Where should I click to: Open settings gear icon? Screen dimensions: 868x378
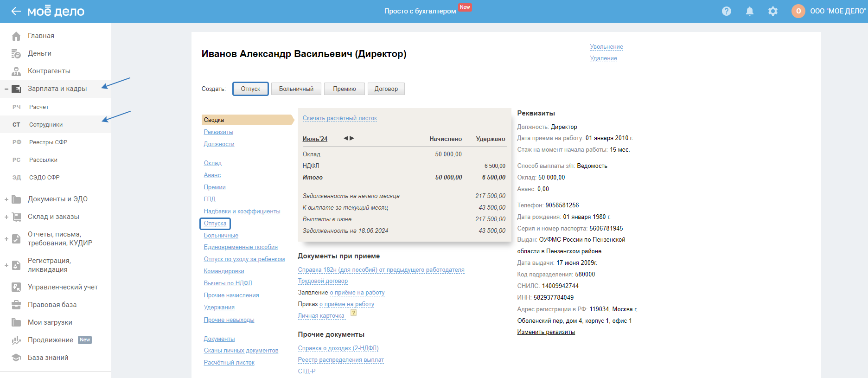(x=773, y=11)
